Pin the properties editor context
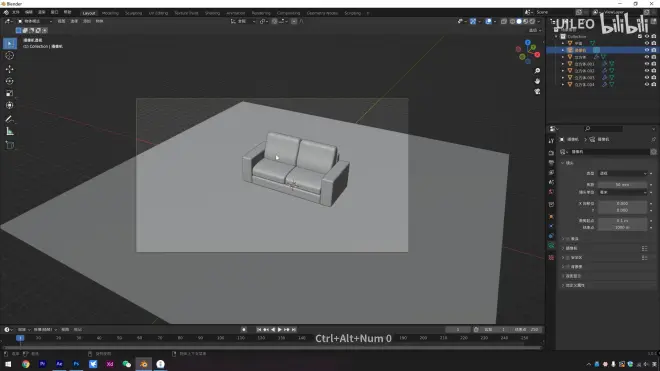 pos(653,139)
